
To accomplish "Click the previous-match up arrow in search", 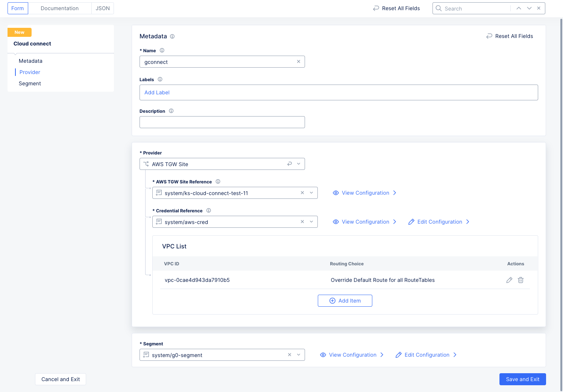I will click(519, 8).
